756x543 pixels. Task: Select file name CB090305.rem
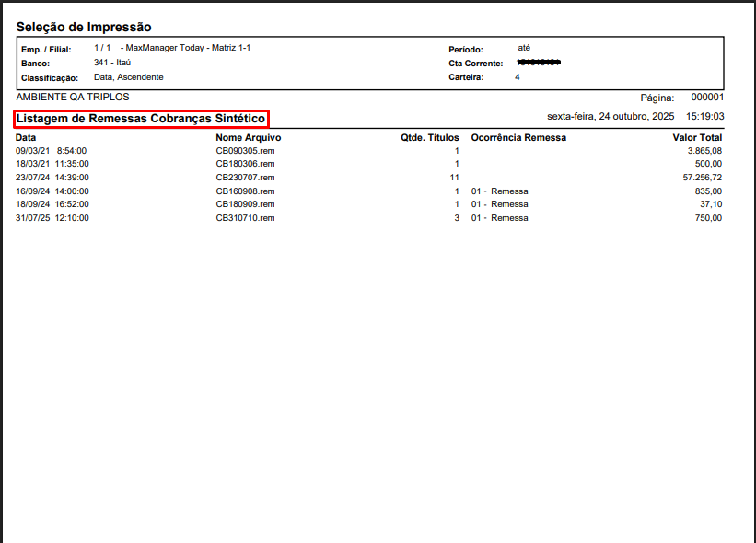click(x=245, y=150)
